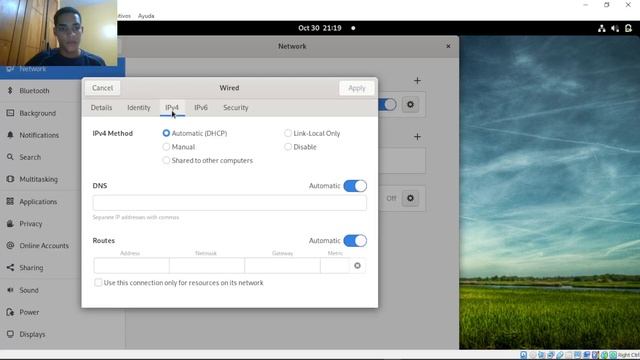Image resolution: width=640 pixels, height=360 pixels.
Task: Add a VPN with the lower plus icon
Action: [x=417, y=137]
